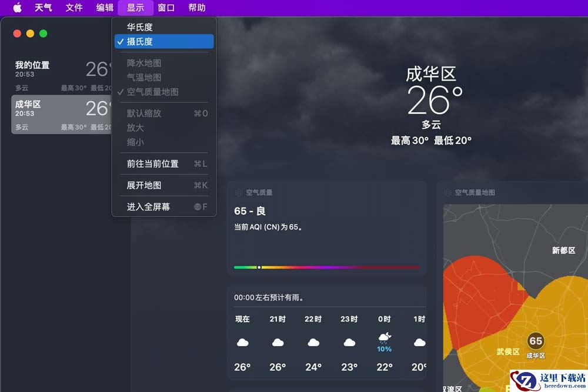
Task: Open the 窗口 menu
Action: [166, 8]
